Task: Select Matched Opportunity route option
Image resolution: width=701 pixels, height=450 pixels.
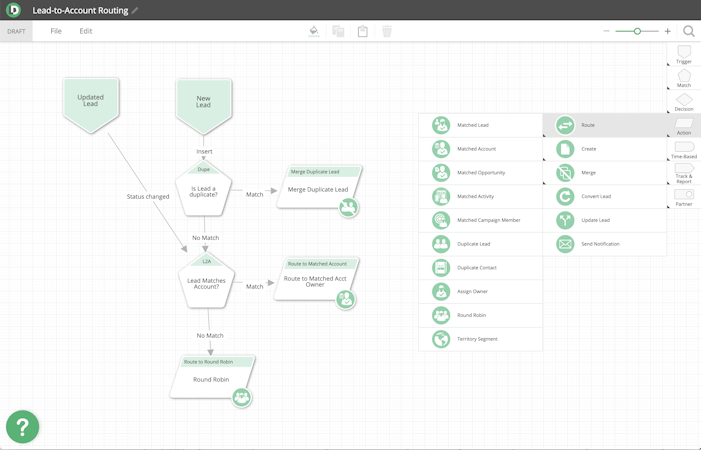Action: [481, 172]
